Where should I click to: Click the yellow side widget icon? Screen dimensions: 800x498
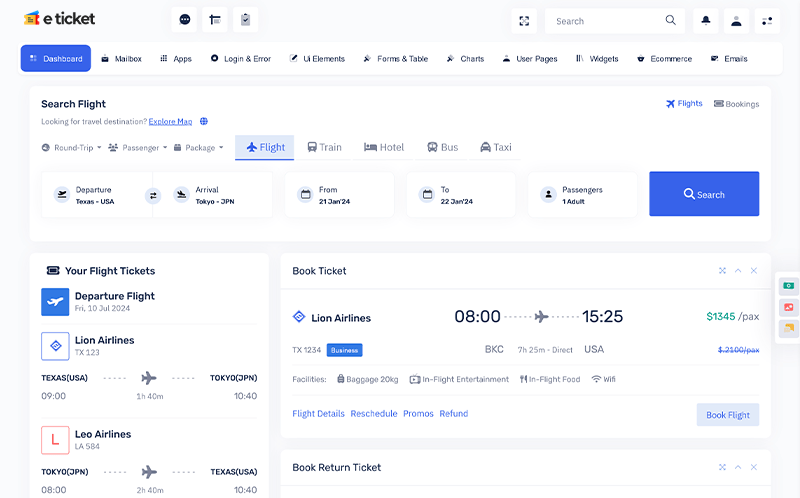tap(788, 328)
